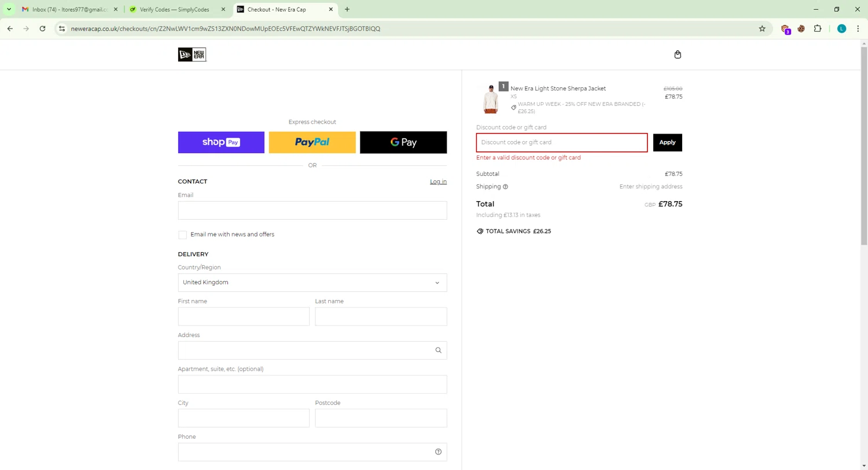Image resolution: width=868 pixels, height=470 pixels.
Task: Click the Total Savings tag icon
Action: click(480, 231)
